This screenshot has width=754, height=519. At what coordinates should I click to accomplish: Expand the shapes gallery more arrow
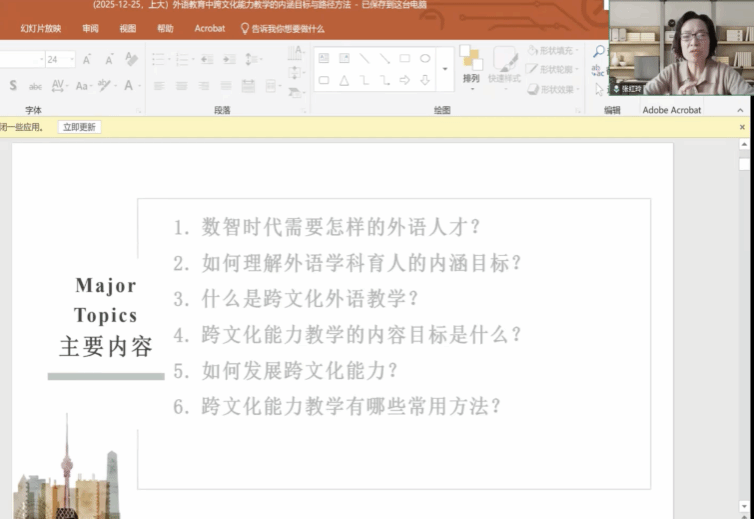click(x=445, y=70)
